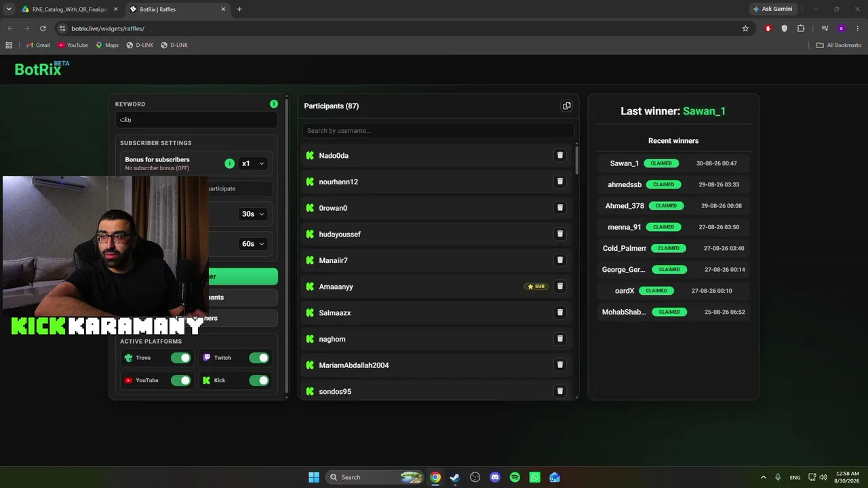Click the SUB badge on Amaaanyy
This screenshot has height=488, width=868.
coord(536,287)
